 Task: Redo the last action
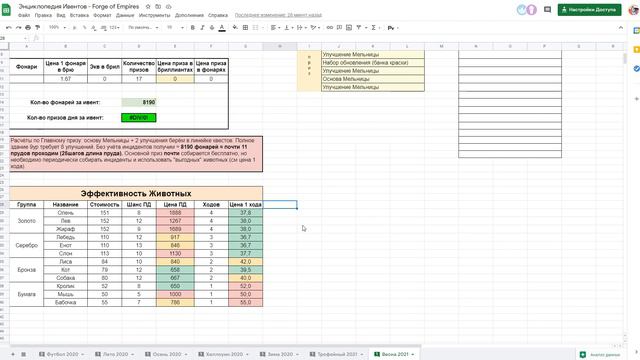tap(18, 28)
